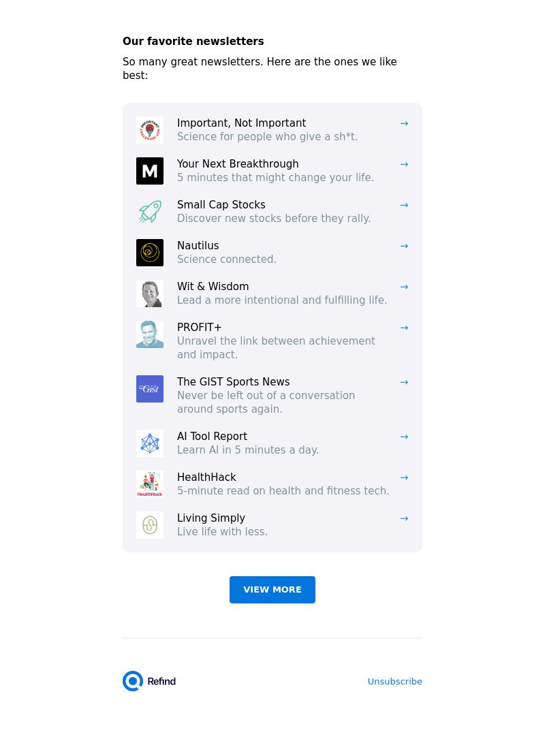Click the arrow beside Living Simply
The height and width of the screenshot is (756, 545).
[x=404, y=518]
